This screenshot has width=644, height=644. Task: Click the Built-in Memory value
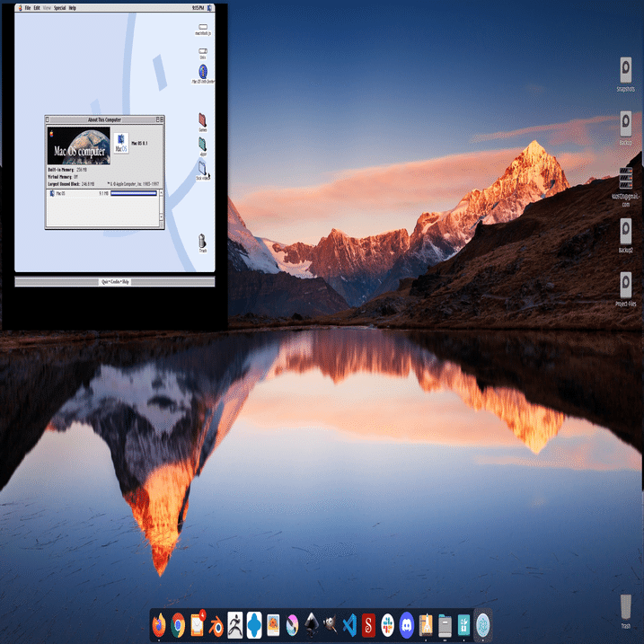pyautogui.click(x=82, y=170)
